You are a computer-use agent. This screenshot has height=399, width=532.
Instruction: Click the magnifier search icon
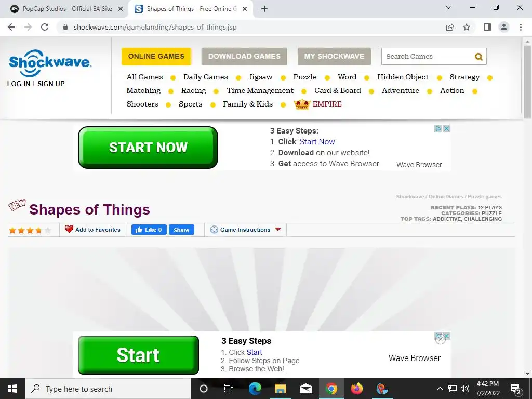pos(478,57)
